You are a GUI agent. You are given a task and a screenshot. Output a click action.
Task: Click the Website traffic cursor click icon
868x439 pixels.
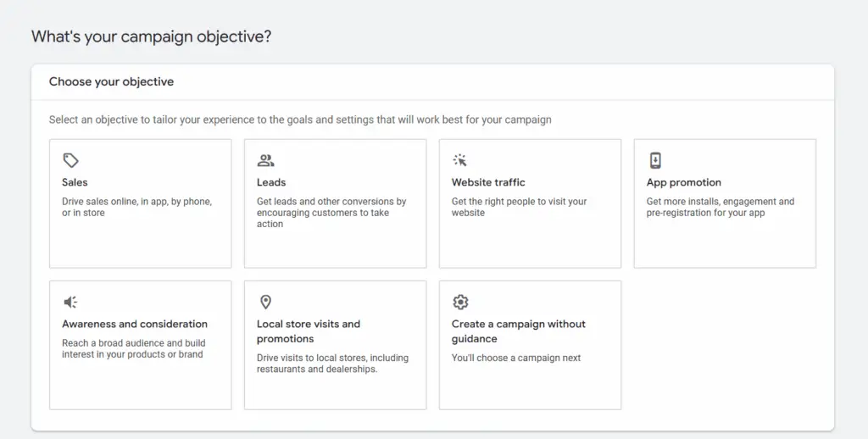460,160
